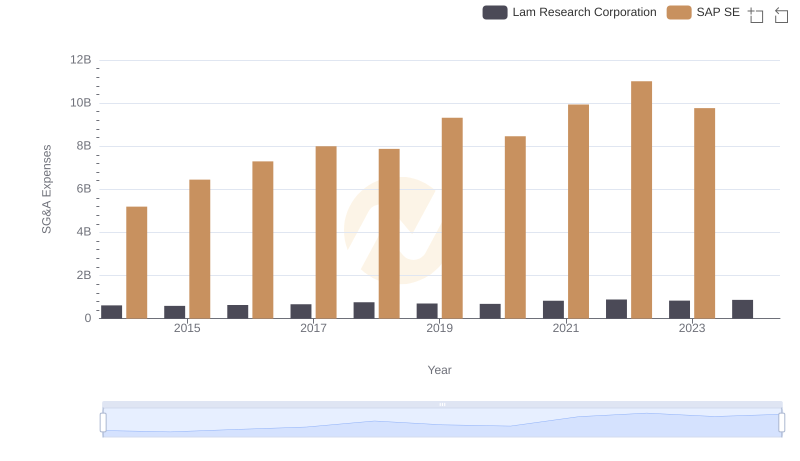This screenshot has height=461, width=800.
Task: Click the 4B y-axis label
Action: pos(84,232)
